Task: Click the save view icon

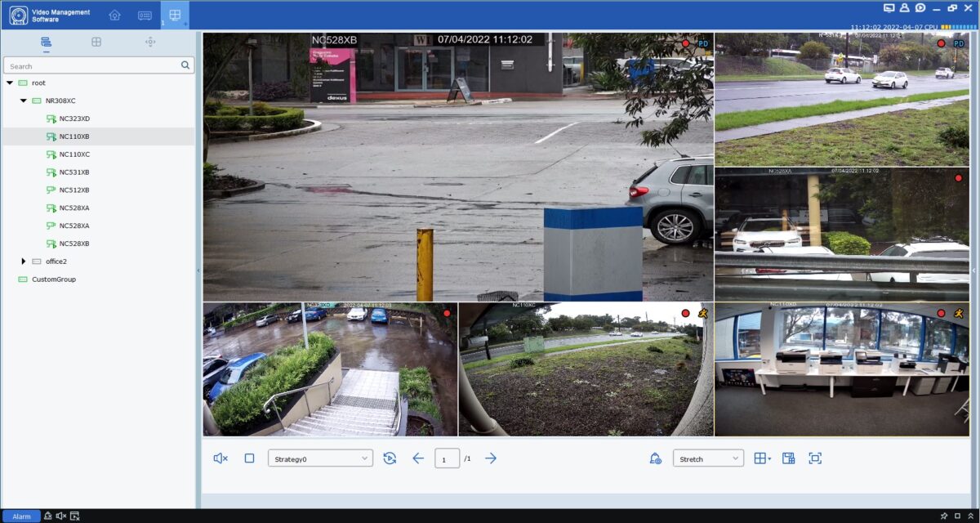Action: pyautogui.click(x=788, y=458)
